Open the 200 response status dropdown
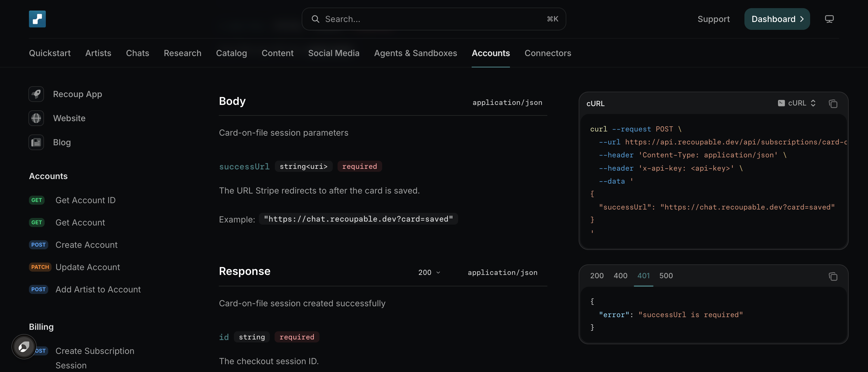This screenshot has width=868, height=372. pyautogui.click(x=429, y=272)
